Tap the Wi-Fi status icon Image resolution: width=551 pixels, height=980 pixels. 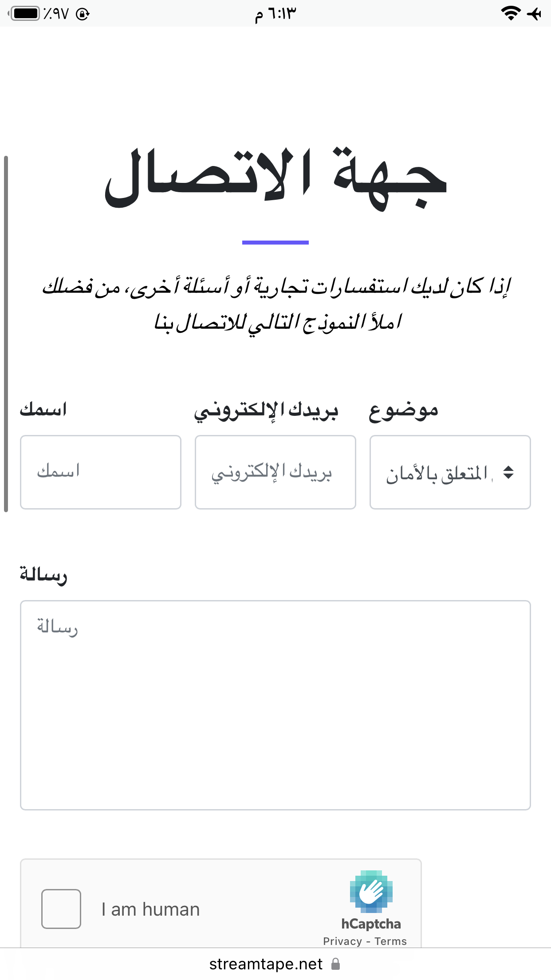tap(511, 13)
